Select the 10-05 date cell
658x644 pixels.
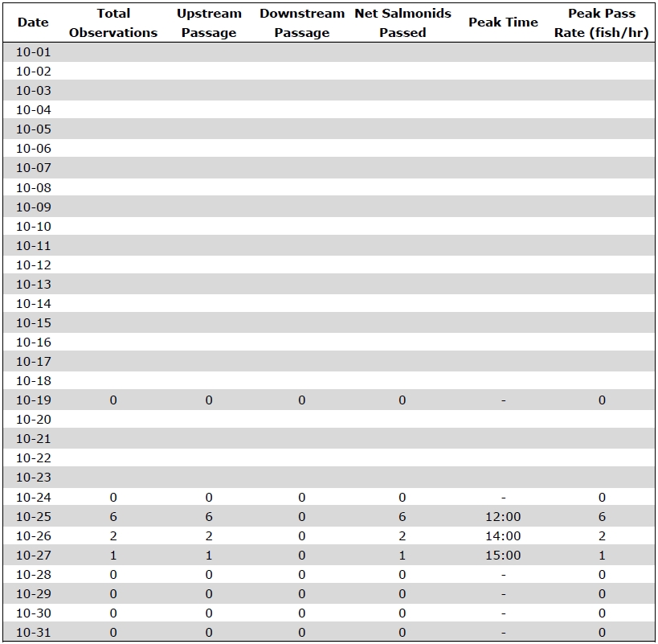tap(34, 129)
